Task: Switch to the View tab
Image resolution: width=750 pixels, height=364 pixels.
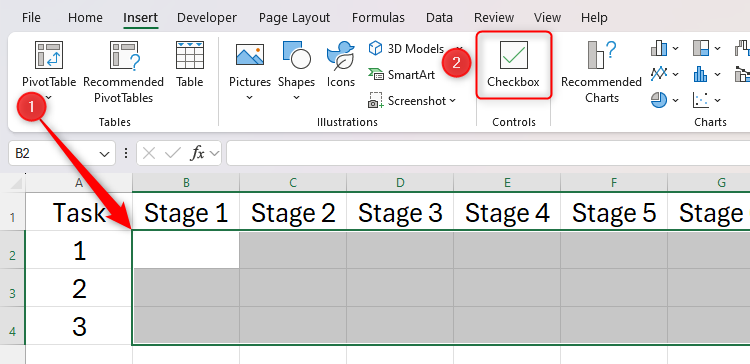Action: pyautogui.click(x=547, y=18)
